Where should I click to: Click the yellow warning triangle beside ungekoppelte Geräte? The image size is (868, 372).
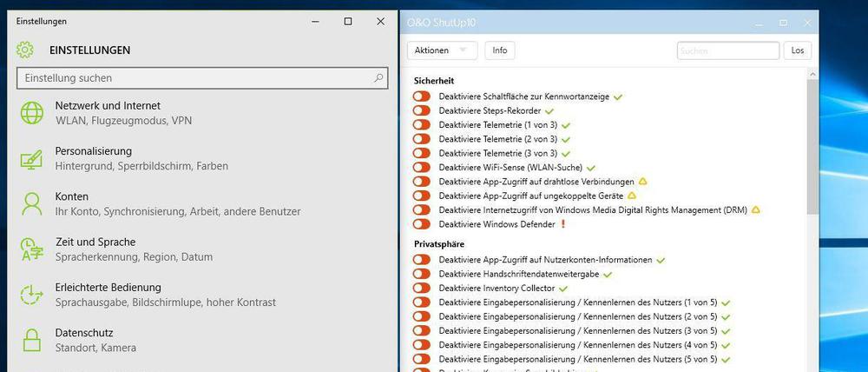coord(632,196)
